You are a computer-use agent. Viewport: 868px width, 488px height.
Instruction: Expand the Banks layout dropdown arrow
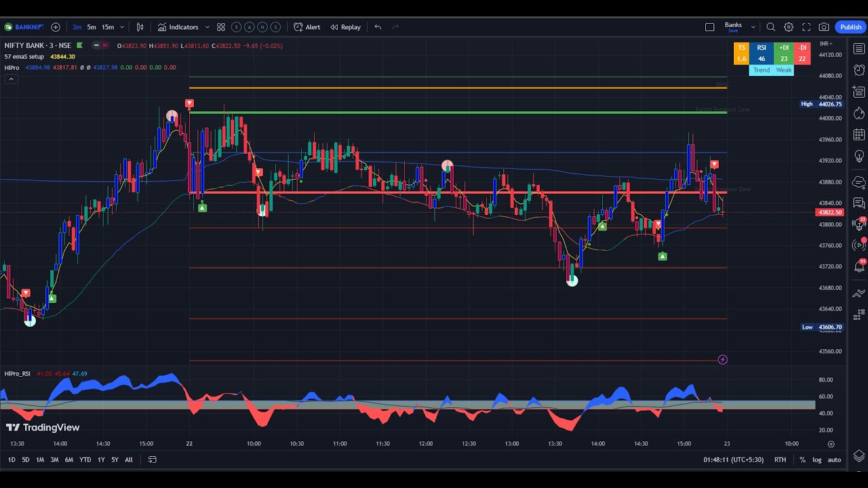point(753,27)
